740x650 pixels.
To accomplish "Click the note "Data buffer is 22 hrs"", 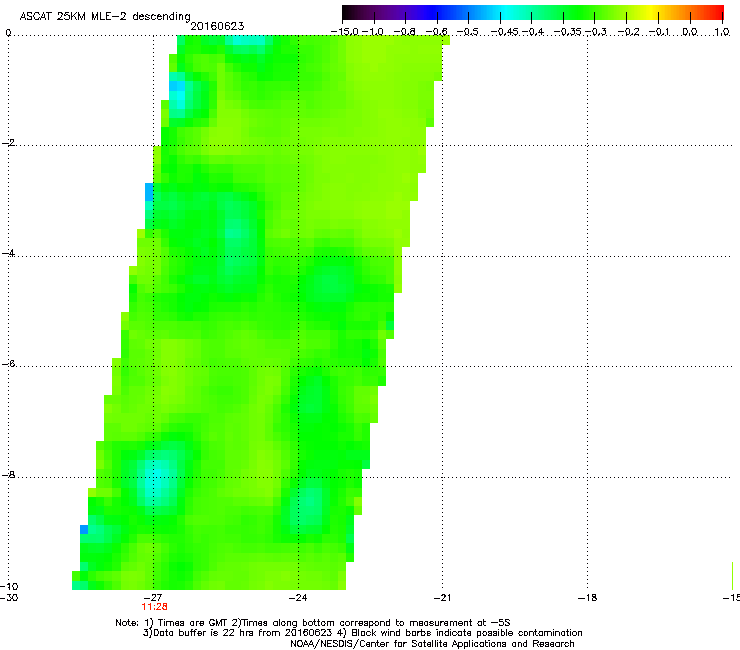I will 199,633.
